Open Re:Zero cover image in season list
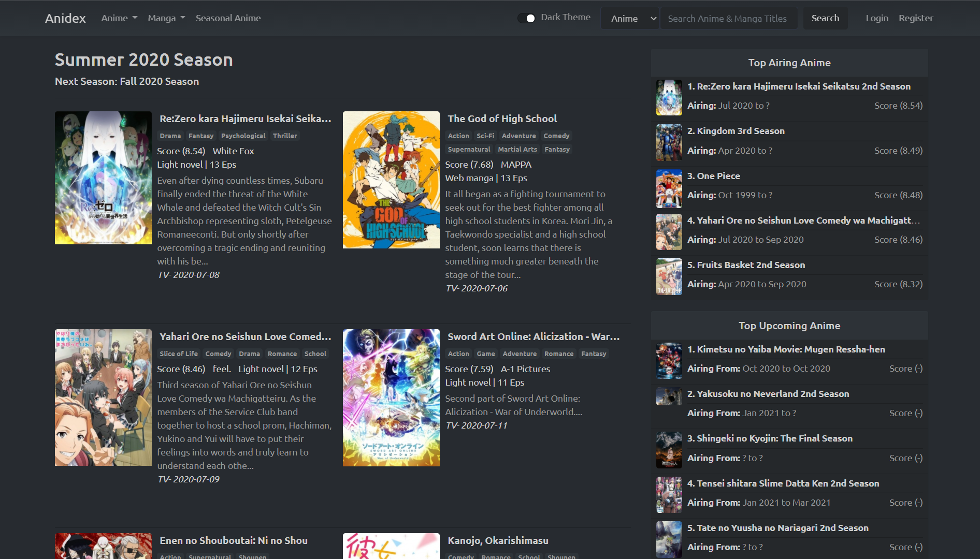 (x=103, y=178)
